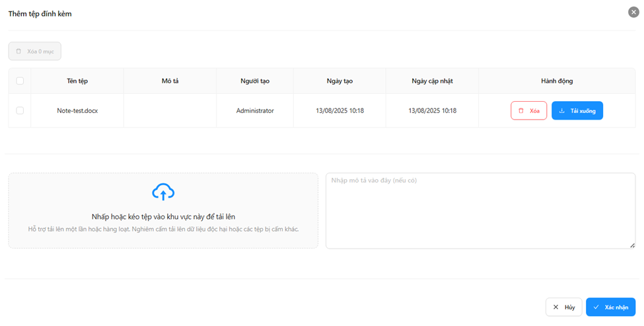Click the trash icon in "Xóa 0 mục"
This screenshot has height=326, width=644.
pos(18,52)
